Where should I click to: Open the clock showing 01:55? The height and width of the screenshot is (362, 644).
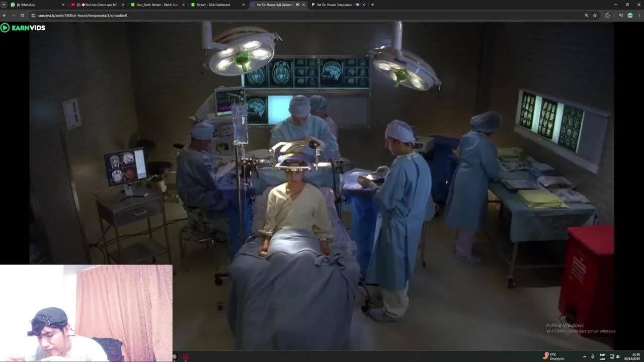tap(632, 356)
